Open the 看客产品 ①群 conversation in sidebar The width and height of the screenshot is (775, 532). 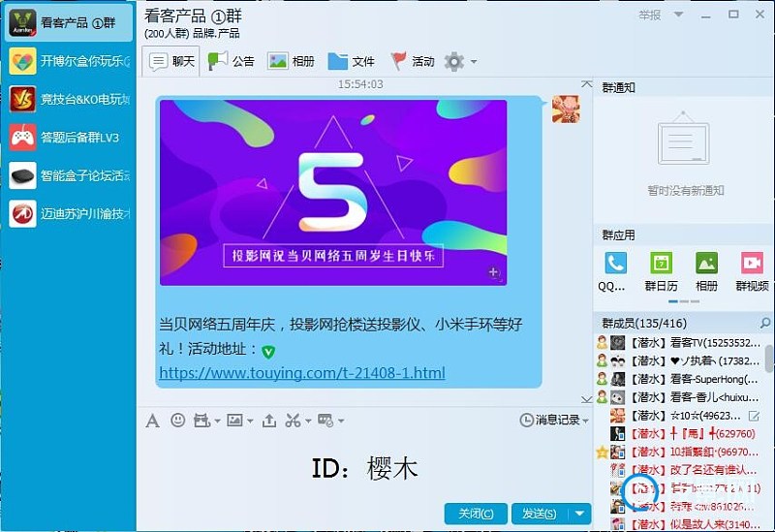coord(68,22)
